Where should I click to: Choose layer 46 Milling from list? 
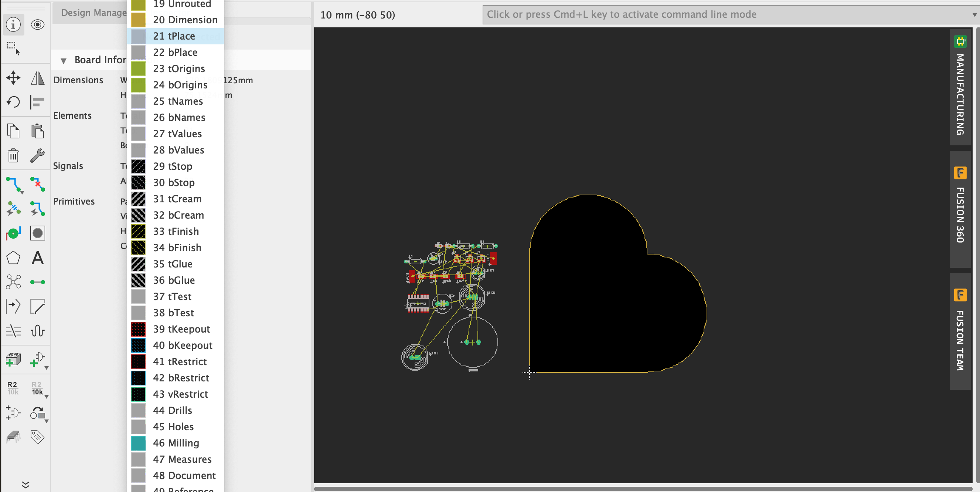pos(176,443)
